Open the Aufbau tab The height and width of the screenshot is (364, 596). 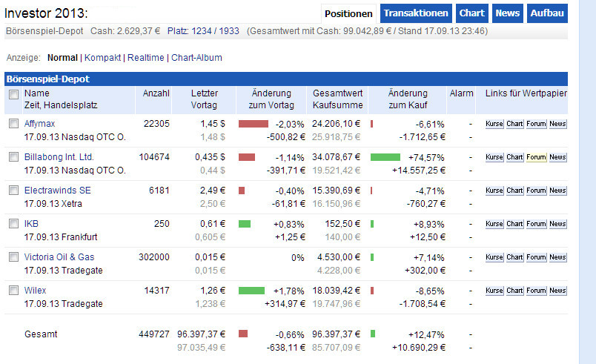point(547,13)
